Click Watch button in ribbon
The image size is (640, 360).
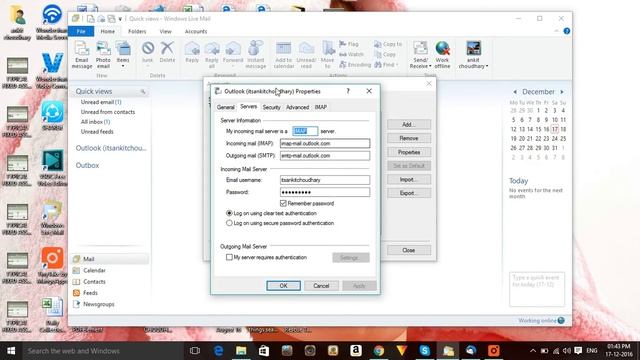[351, 54]
